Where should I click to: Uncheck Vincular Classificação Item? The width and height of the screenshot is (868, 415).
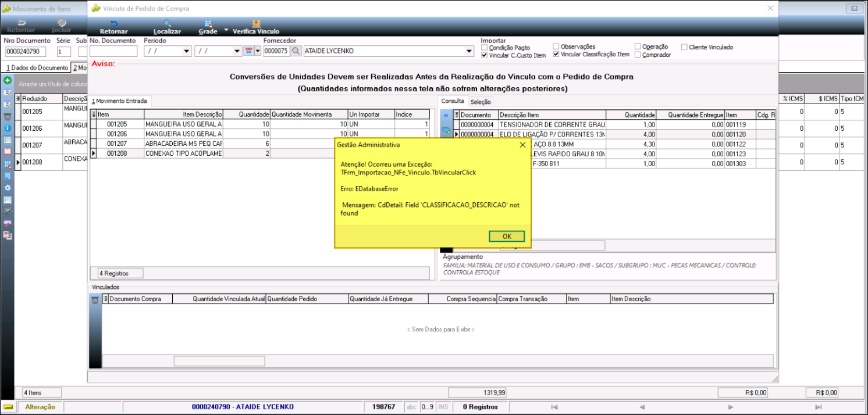click(x=556, y=54)
